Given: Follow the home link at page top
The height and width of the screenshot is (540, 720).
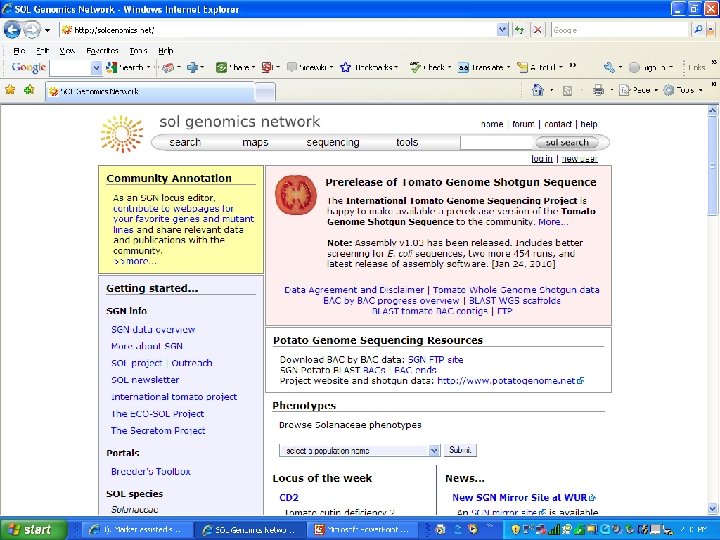Looking at the screenshot, I should pyautogui.click(x=492, y=124).
